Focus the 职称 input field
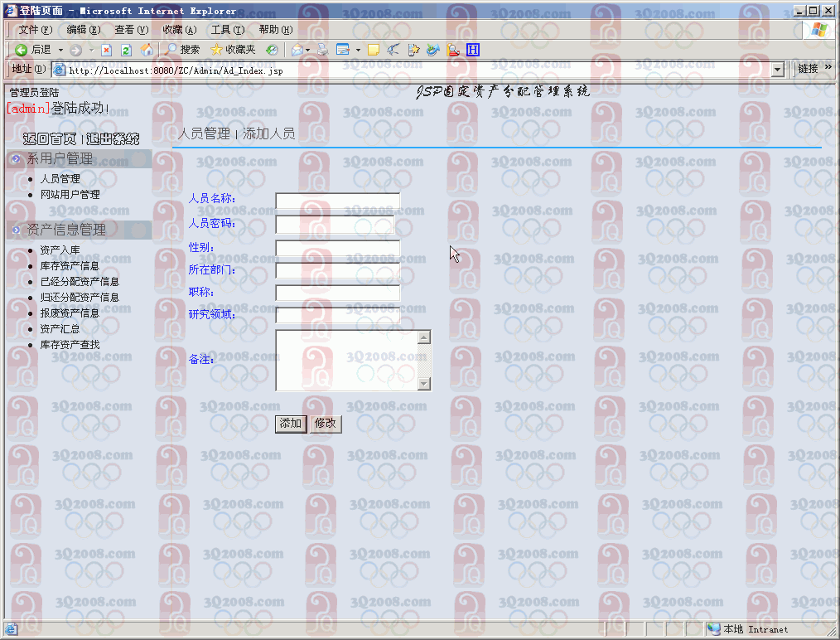The image size is (840, 640). tap(337, 293)
